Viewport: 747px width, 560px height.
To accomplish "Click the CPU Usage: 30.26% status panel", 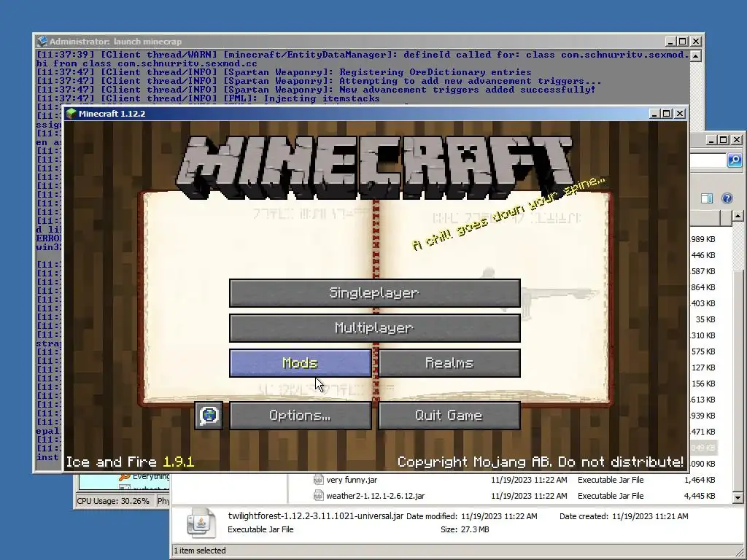I will point(113,501).
